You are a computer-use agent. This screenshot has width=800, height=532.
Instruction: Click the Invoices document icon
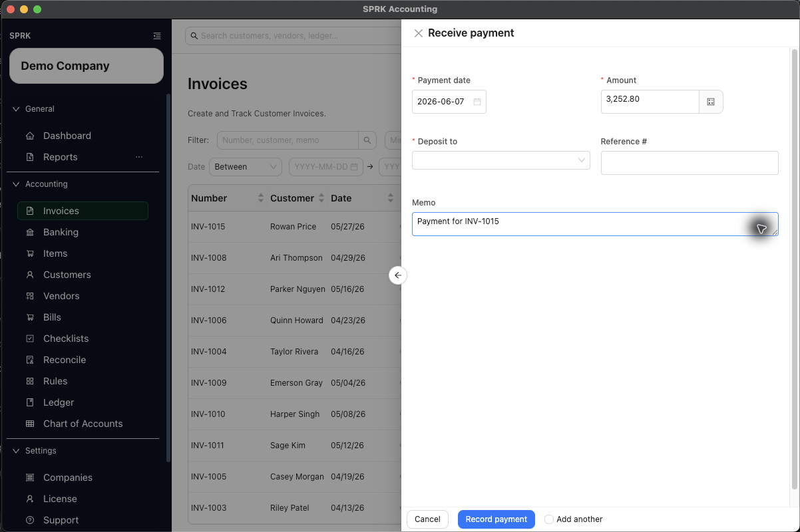click(x=30, y=211)
